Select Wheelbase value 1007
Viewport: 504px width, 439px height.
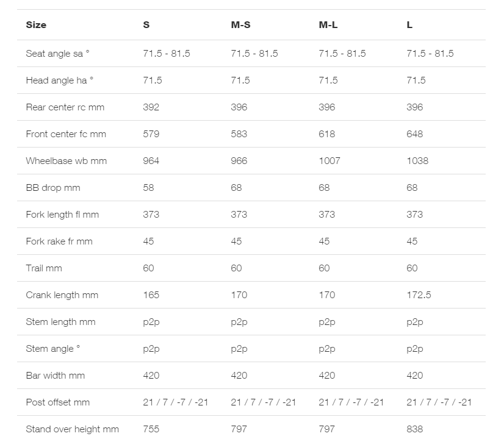click(329, 161)
